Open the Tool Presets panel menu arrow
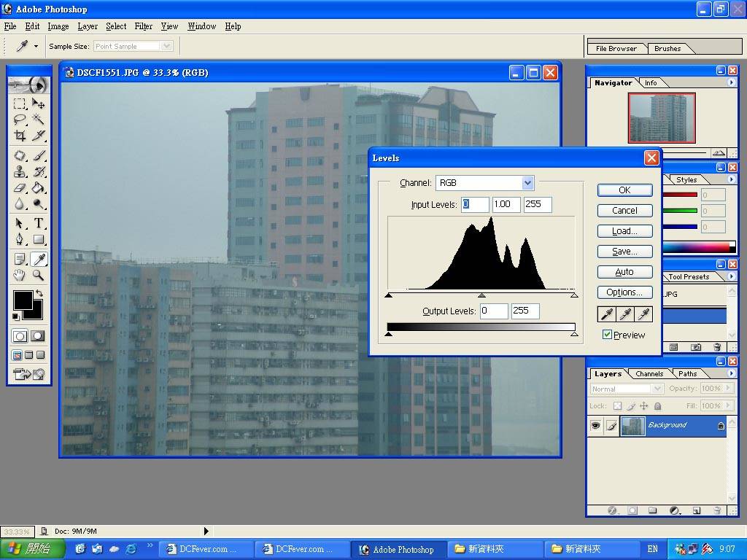Viewport: 747px width, 560px height. click(x=731, y=276)
